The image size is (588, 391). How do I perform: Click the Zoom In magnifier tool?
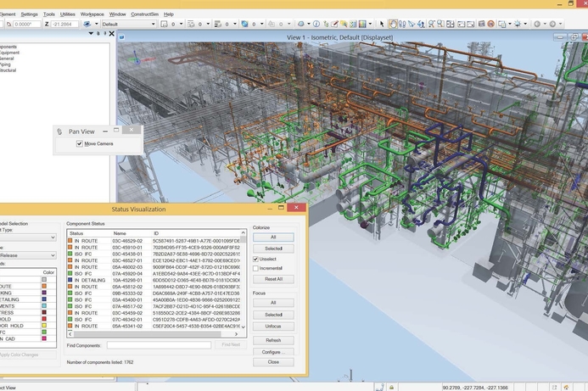pyautogui.click(x=432, y=24)
